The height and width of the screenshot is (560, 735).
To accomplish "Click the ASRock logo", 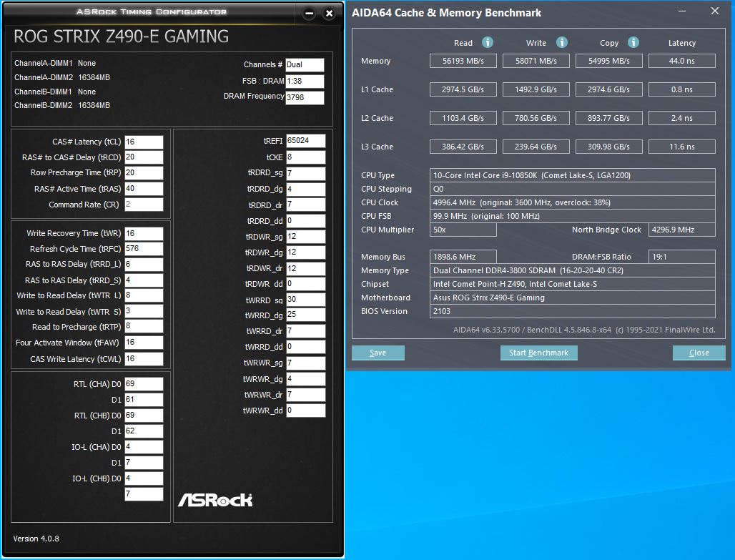I will (215, 500).
